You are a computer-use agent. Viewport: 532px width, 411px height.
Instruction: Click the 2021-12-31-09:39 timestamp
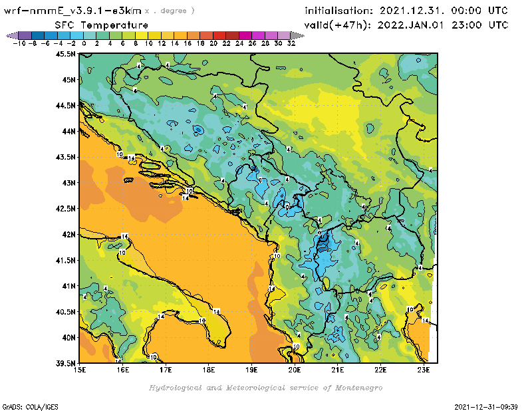(486, 407)
